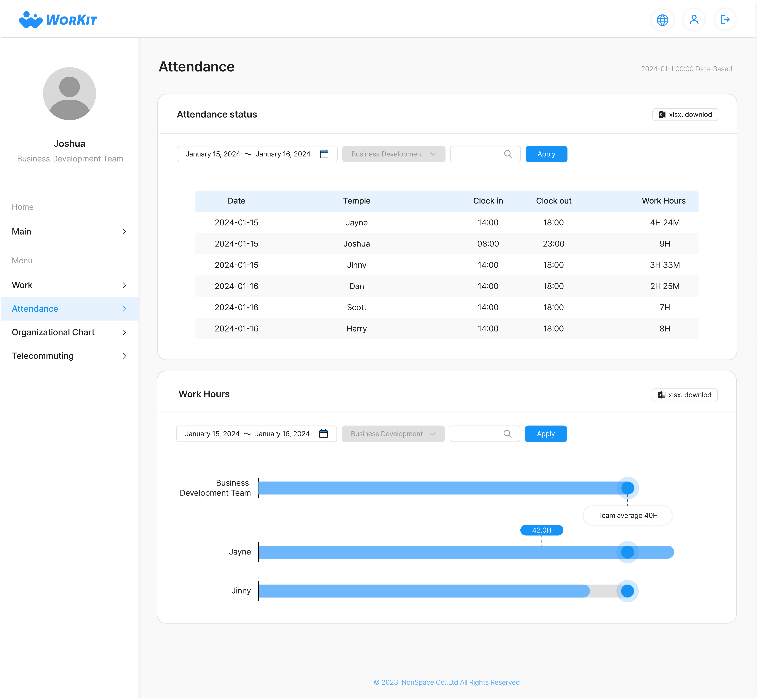Open Telecommuting in the sidebar
759x700 pixels.
(43, 356)
